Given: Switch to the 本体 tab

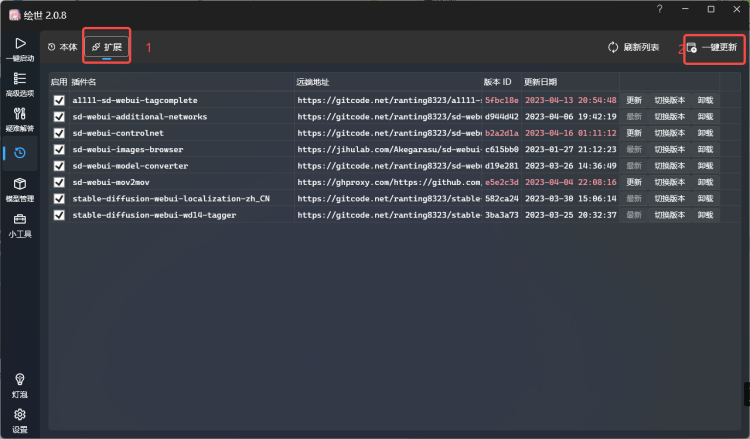Looking at the screenshot, I should [x=62, y=47].
